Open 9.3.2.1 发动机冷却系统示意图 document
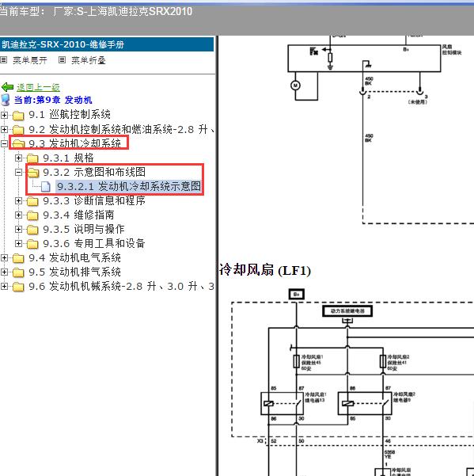474x476 pixels. coord(128,186)
